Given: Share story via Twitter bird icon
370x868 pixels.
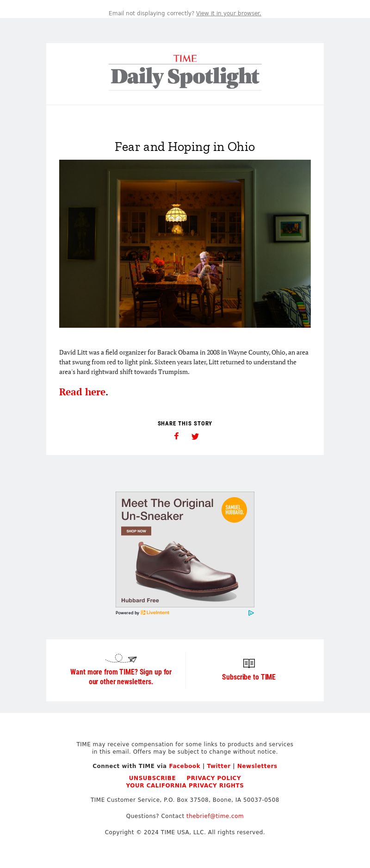Looking at the screenshot, I should 195,437.
